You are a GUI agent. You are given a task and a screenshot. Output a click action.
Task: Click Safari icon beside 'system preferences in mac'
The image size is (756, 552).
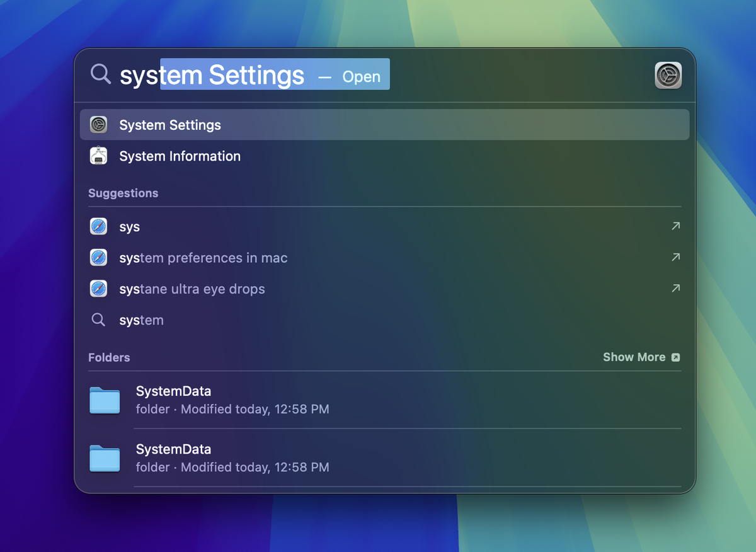coord(98,257)
